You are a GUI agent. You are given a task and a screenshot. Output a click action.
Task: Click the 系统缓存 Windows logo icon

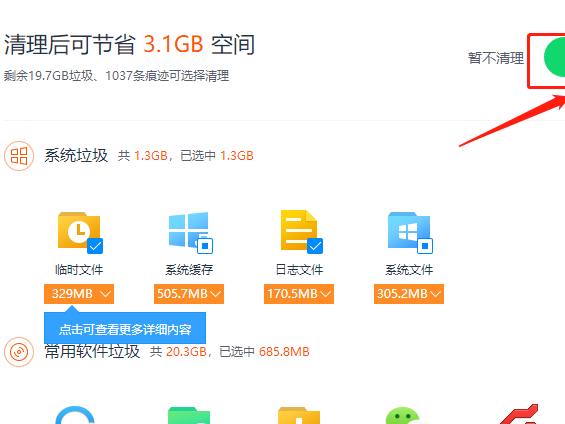click(189, 231)
